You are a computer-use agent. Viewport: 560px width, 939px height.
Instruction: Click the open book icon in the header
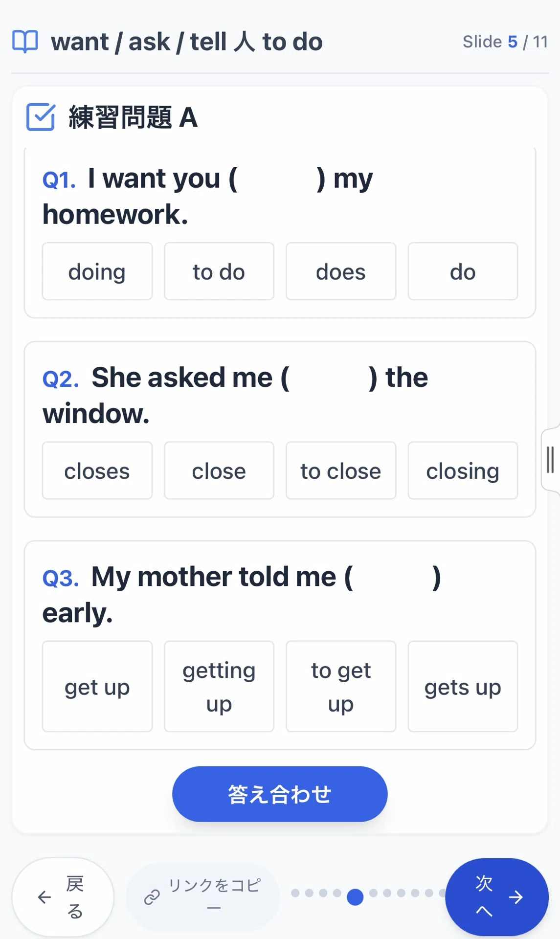pos(25,42)
